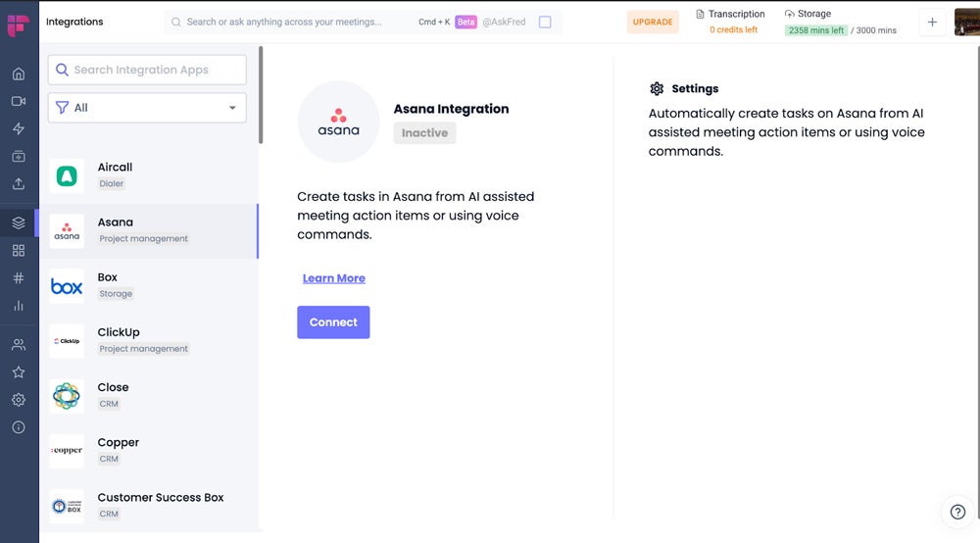Click the Storage label in top bar
Screen dimensions: 980x543
pyautogui.click(x=813, y=14)
